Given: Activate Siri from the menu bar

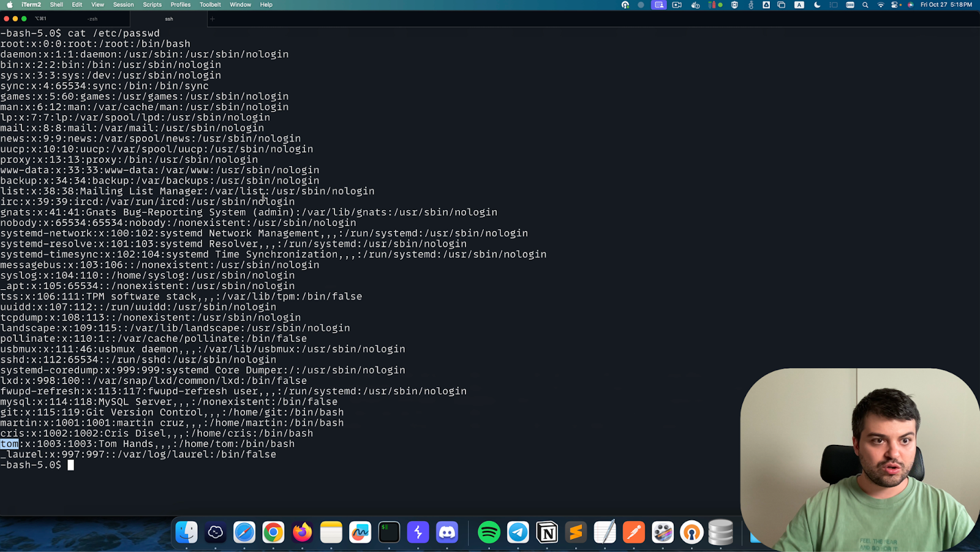Looking at the screenshot, I should click(x=911, y=4).
